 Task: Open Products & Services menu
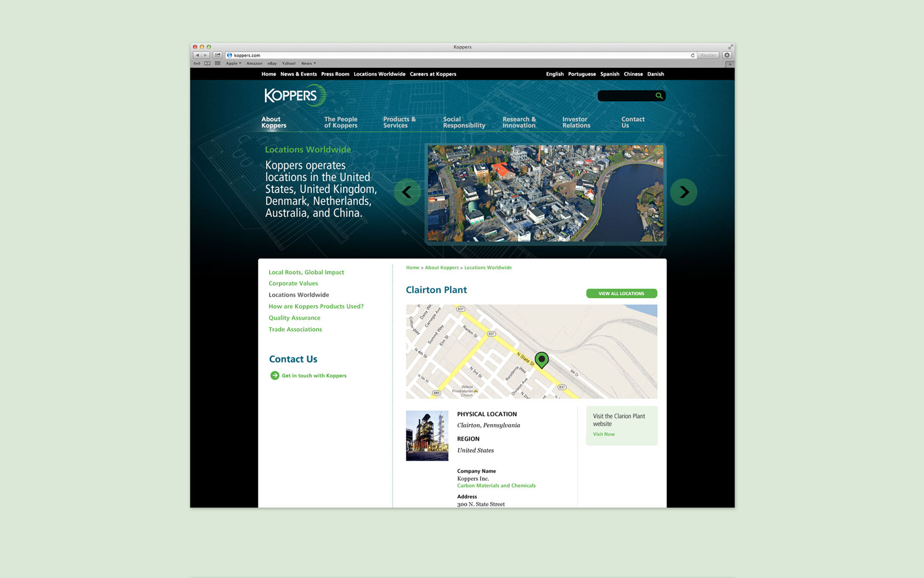click(399, 123)
